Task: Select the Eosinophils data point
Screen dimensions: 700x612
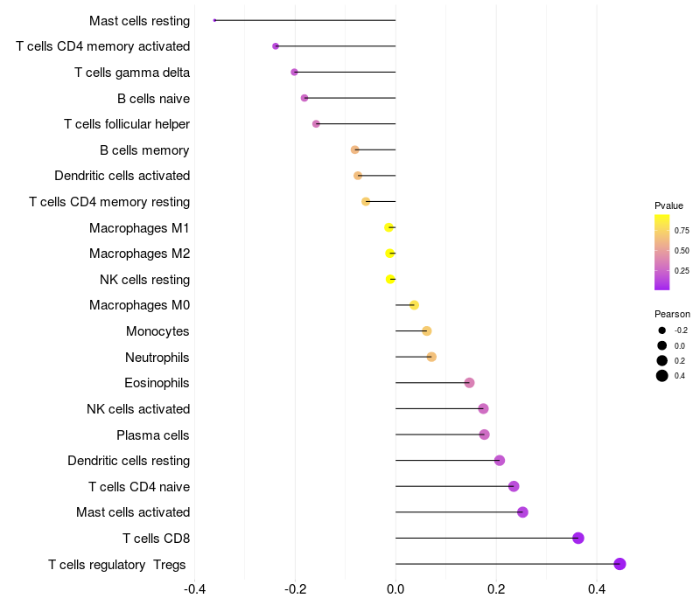Action: pyautogui.click(x=469, y=383)
